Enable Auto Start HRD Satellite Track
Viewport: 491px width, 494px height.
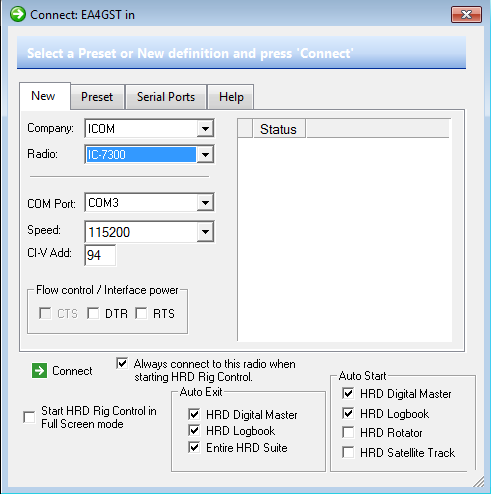[x=348, y=452]
